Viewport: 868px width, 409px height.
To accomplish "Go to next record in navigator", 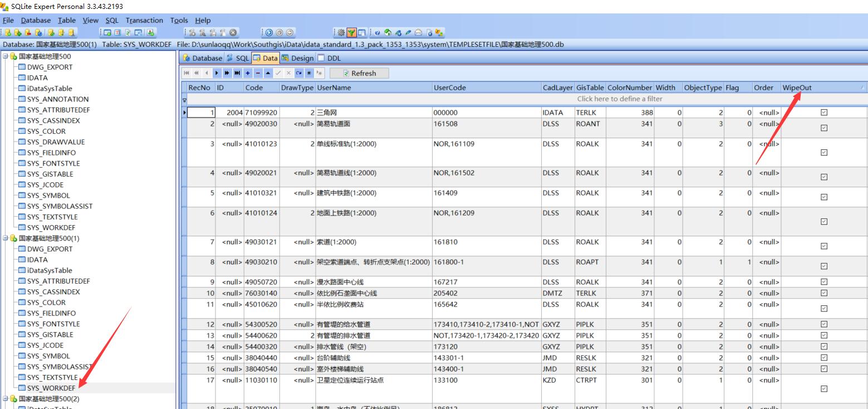I will 217,73.
